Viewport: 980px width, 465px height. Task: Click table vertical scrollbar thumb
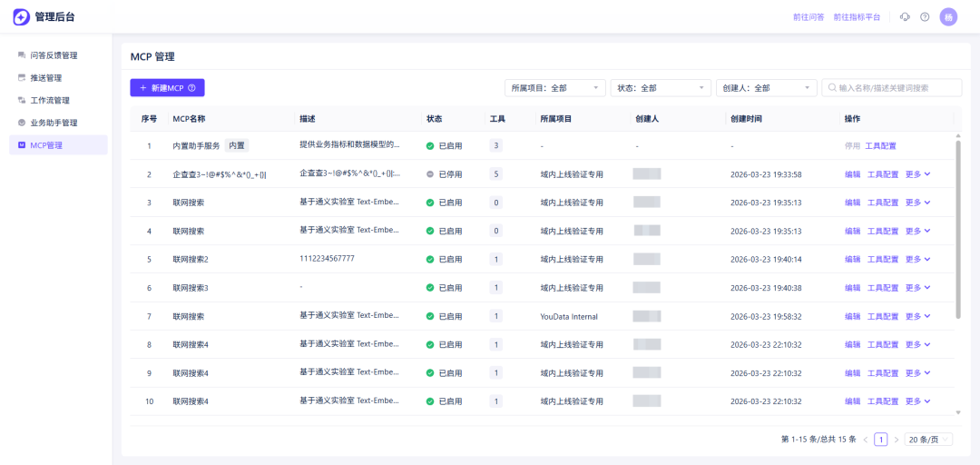[958, 229]
